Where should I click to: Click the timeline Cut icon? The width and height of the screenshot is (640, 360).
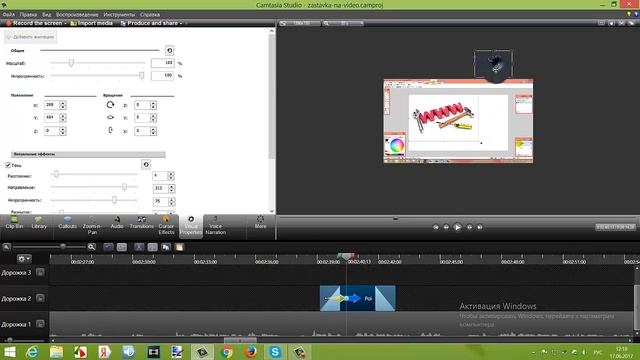pos(139,247)
